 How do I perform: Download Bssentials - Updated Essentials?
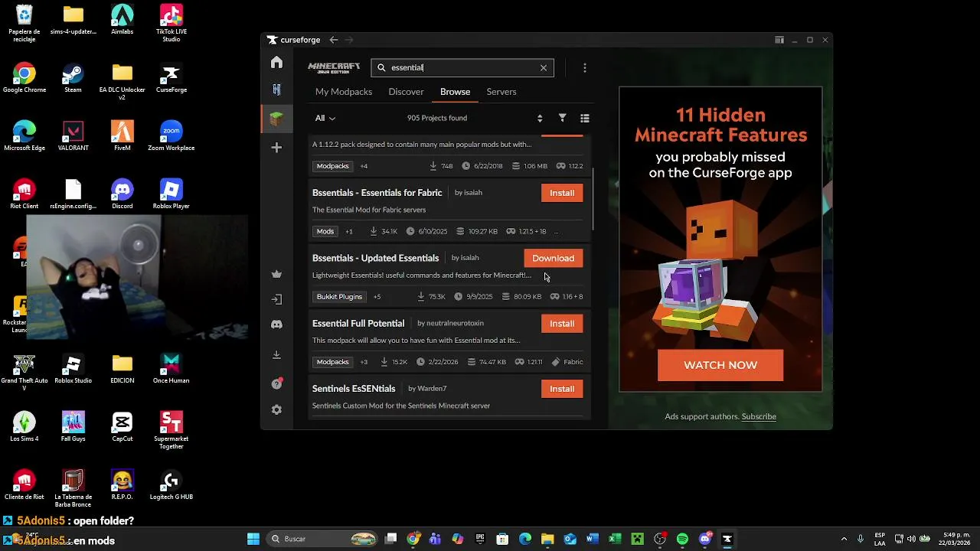click(x=553, y=258)
